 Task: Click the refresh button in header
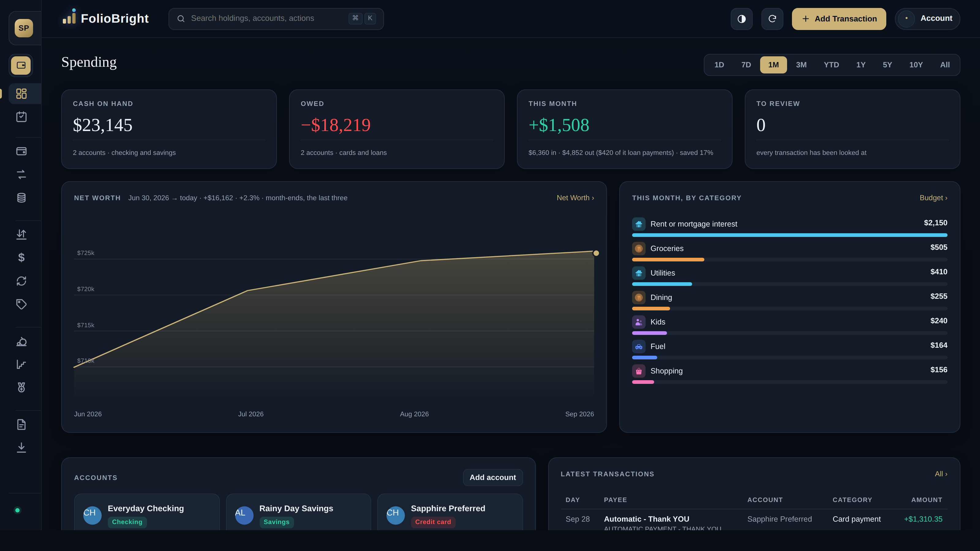[x=772, y=19]
